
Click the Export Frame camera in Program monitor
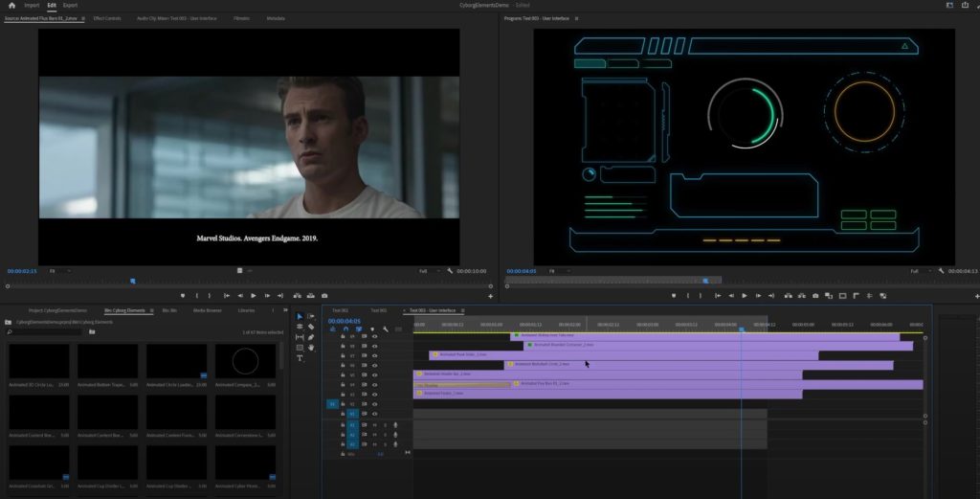pyautogui.click(x=815, y=296)
